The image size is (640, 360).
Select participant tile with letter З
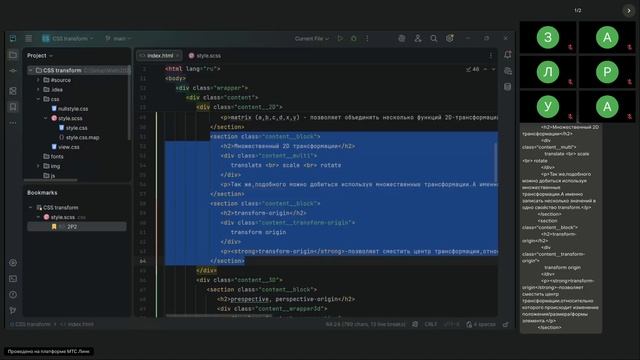(548, 38)
